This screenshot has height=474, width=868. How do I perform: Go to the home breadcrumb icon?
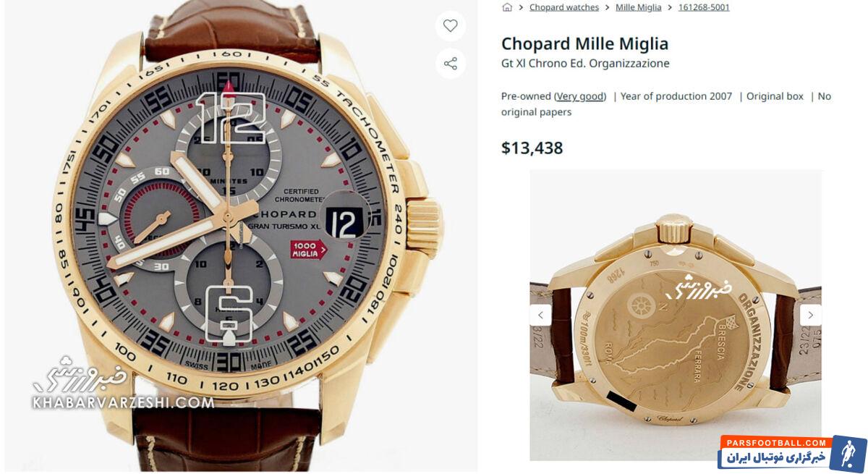507,7
